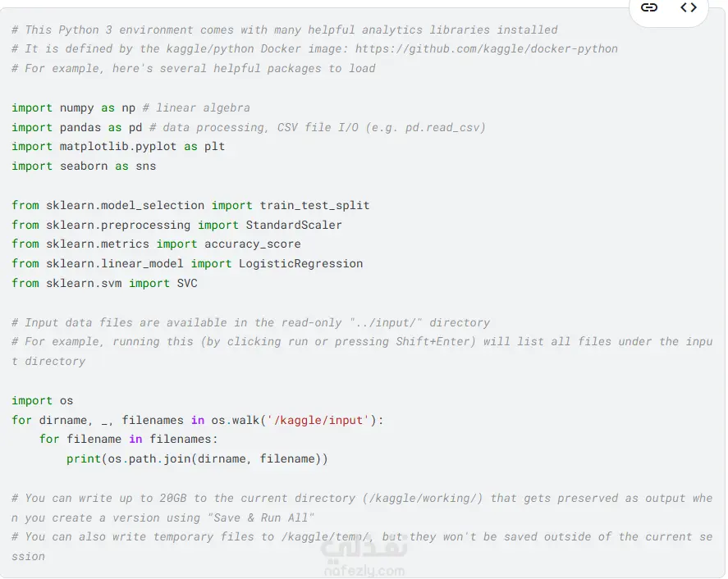Click on the 'SVC' import

click(187, 284)
